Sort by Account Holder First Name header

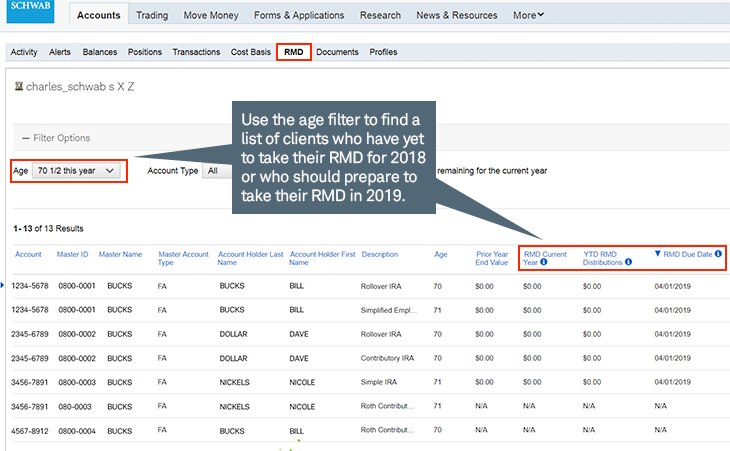tap(322, 258)
